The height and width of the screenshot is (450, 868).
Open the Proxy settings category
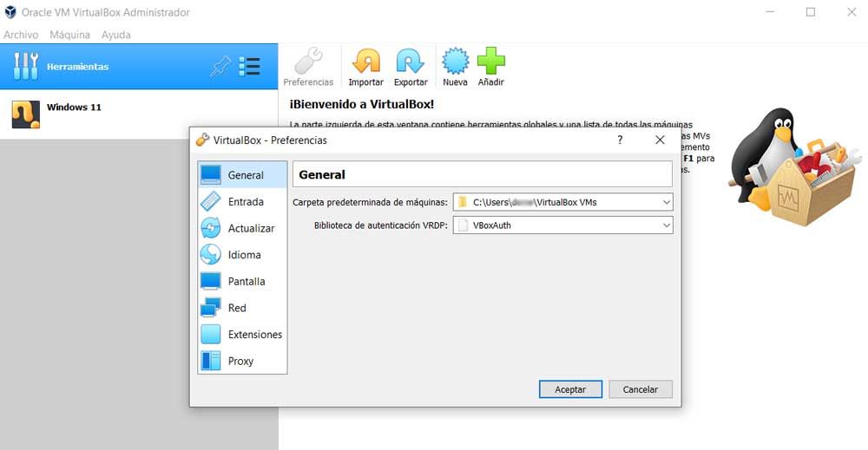click(242, 361)
